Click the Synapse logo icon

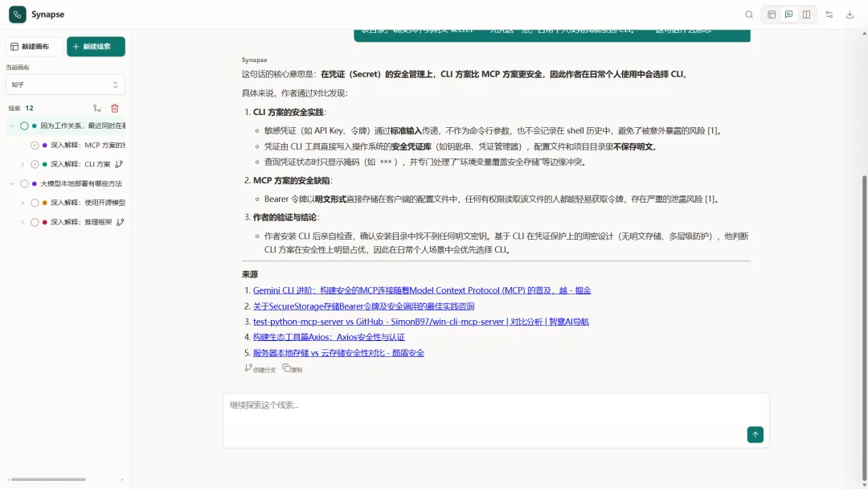17,14
